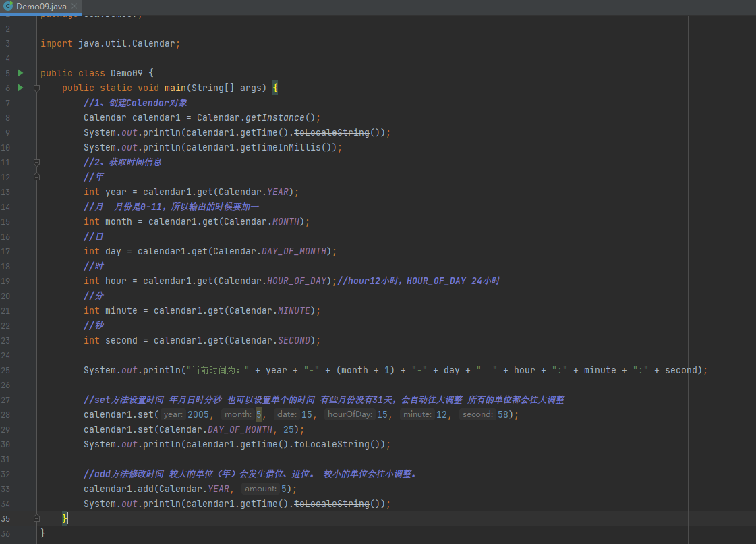
Task: Click the value 2005 in calendar1.set
Action: click(198, 414)
